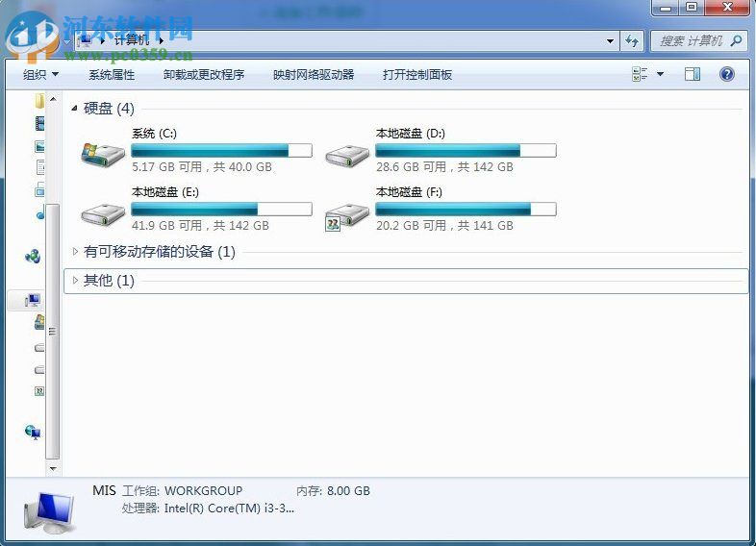Open Videos library in navigation pane
Screen dimensions: 756x546
[40, 123]
